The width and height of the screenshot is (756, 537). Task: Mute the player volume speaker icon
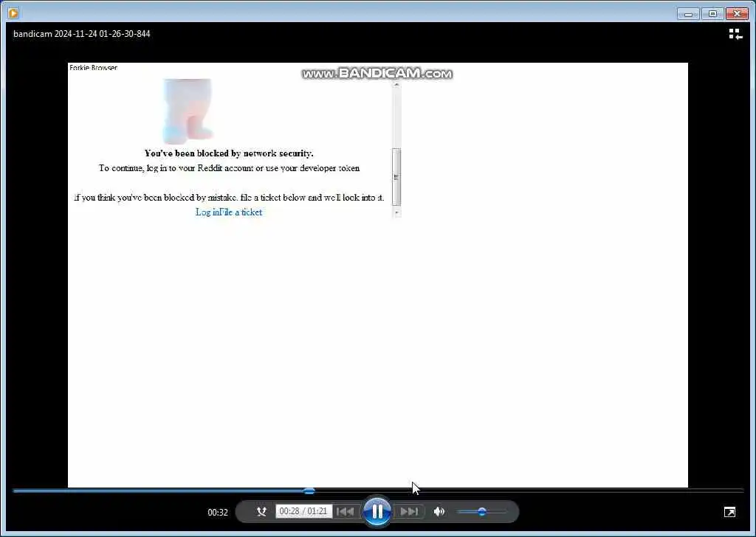(x=439, y=511)
